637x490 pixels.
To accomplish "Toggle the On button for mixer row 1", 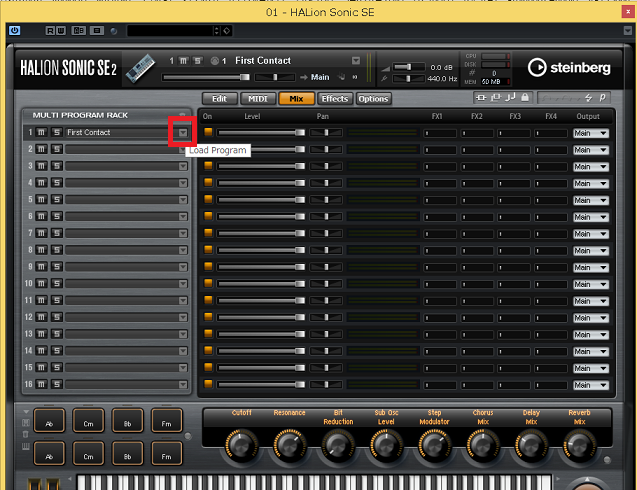I will [x=208, y=132].
